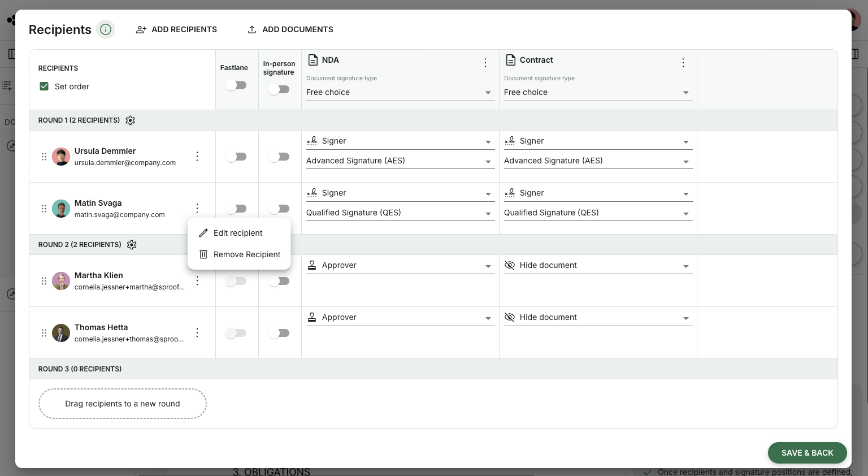Click Thomas Hetta's avatar picture

tap(61, 333)
